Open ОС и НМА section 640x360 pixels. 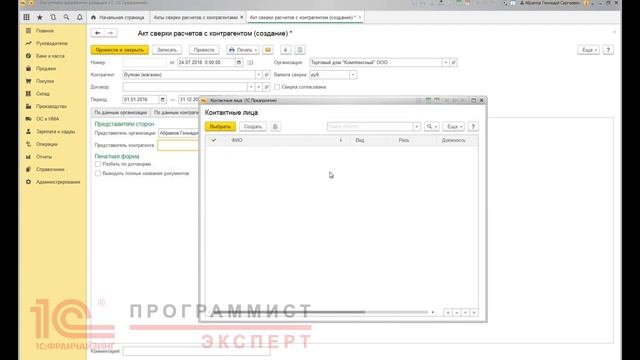point(48,119)
